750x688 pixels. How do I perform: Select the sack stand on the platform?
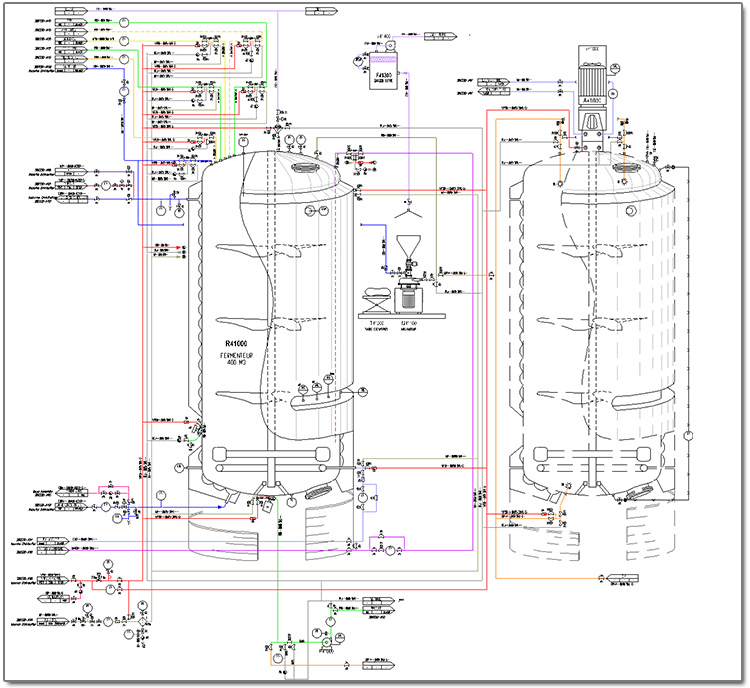(x=376, y=300)
